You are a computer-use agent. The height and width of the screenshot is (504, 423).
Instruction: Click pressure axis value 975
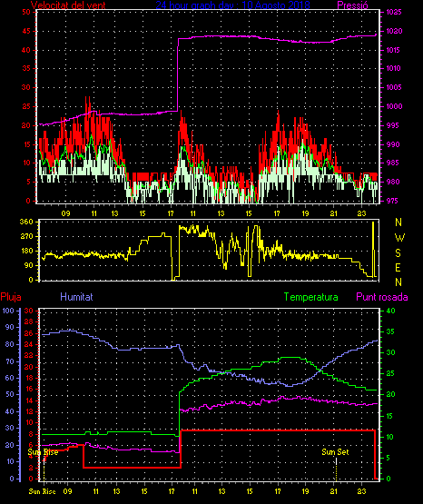pyautogui.click(x=391, y=201)
